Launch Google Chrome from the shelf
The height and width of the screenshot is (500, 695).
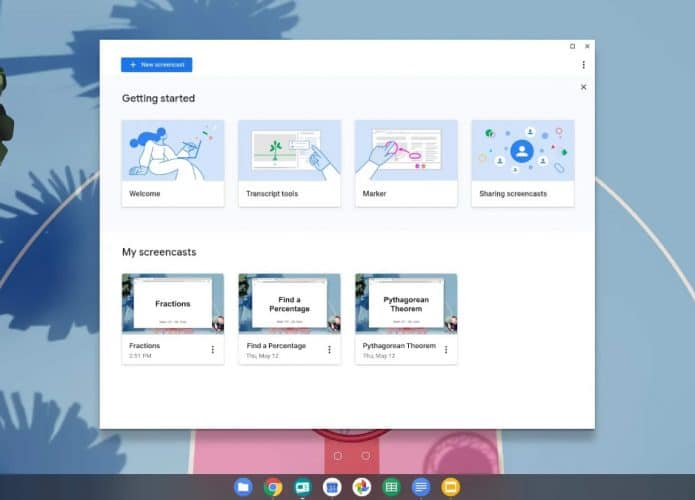[273, 487]
